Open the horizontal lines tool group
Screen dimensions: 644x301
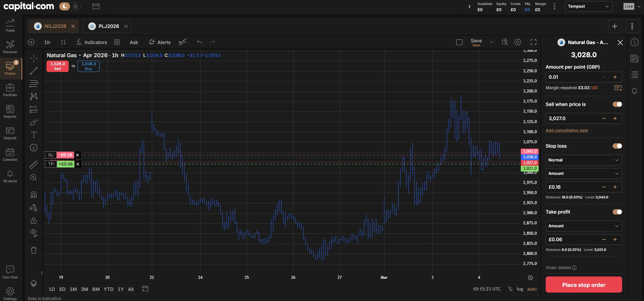pos(34,83)
